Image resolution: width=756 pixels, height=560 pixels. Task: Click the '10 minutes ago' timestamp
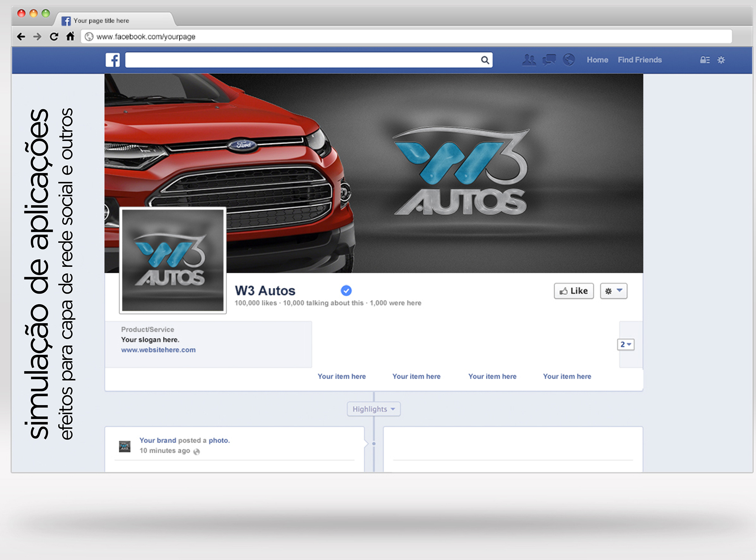click(165, 450)
